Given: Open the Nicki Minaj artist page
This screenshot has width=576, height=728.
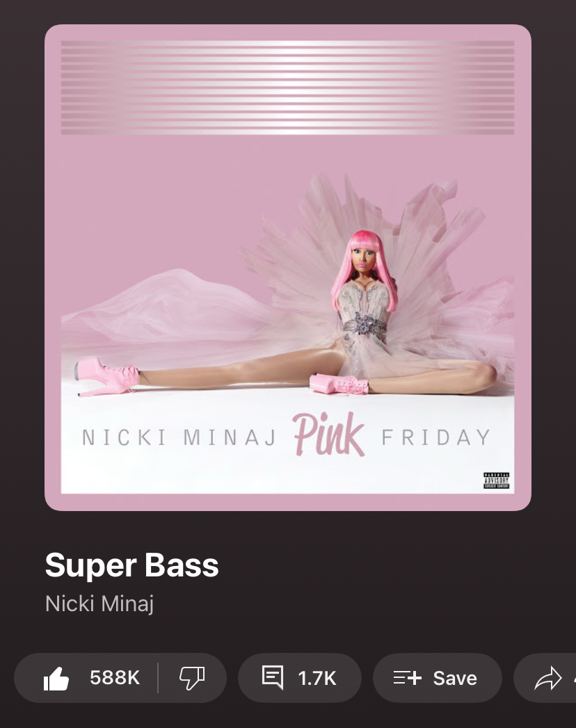Looking at the screenshot, I should click(99, 604).
